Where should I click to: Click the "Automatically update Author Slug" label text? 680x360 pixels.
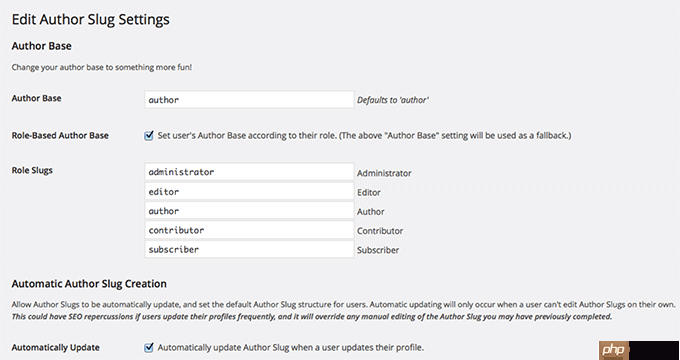pos(290,347)
